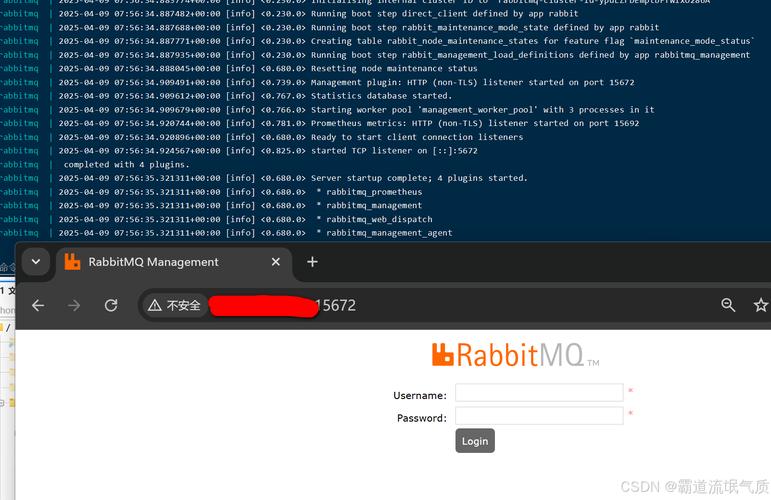This screenshot has width=771, height=500.
Task: Open a new browser tab
Action: pos(312,262)
